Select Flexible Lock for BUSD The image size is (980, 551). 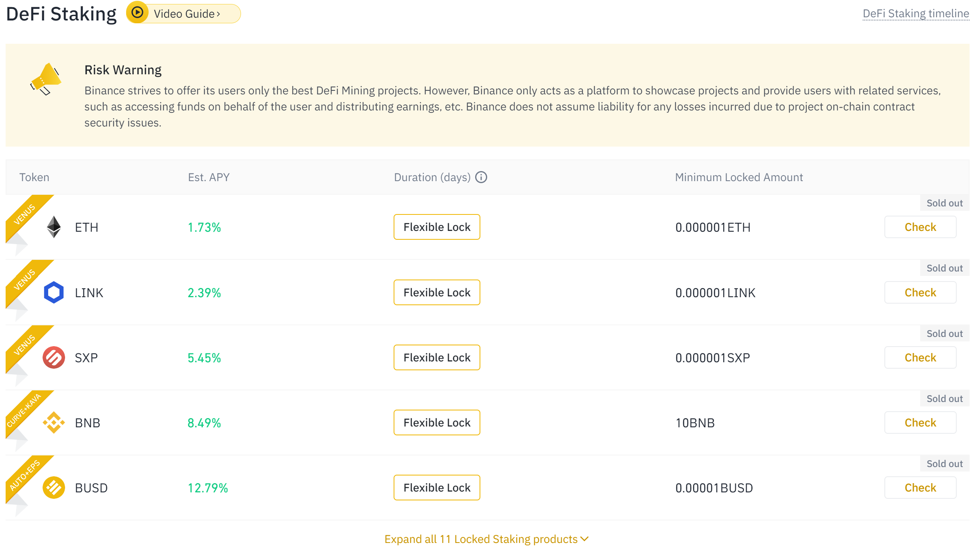pos(437,488)
